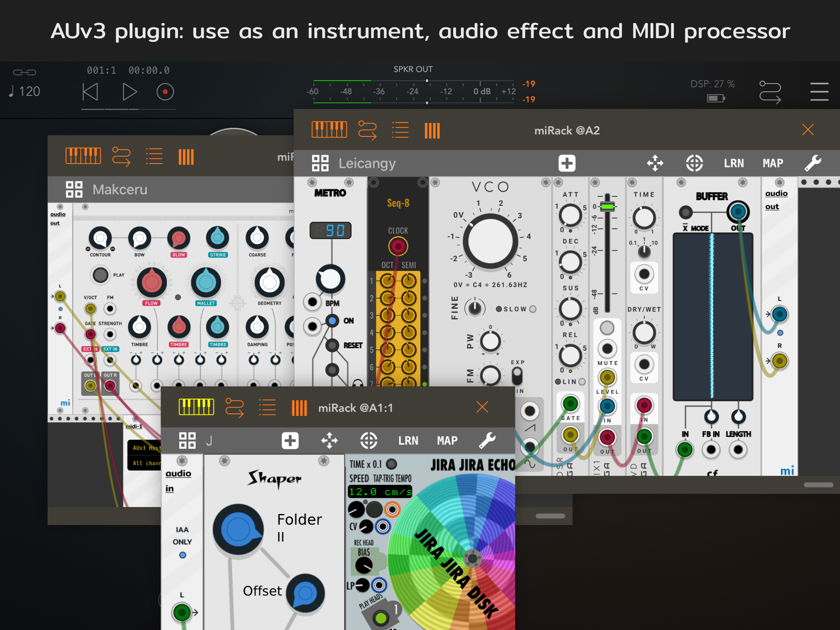Toggle the IAA ONLY switch
Image resolution: width=840 pixels, height=630 pixels.
click(x=183, y=555)
